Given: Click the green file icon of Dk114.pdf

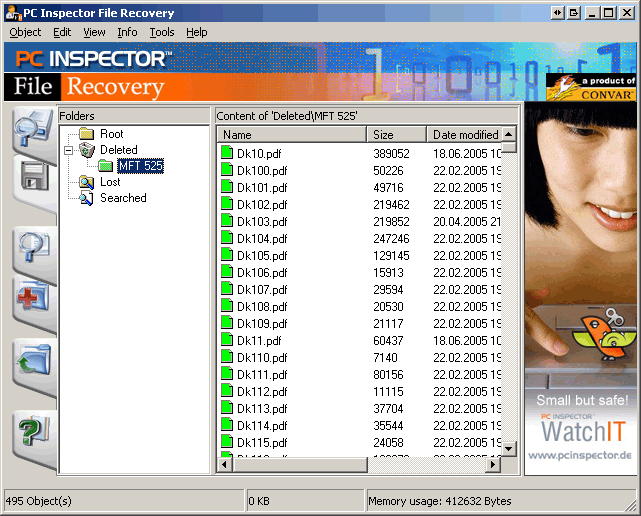Looking at the screenshot, I should tap(227, 424).
